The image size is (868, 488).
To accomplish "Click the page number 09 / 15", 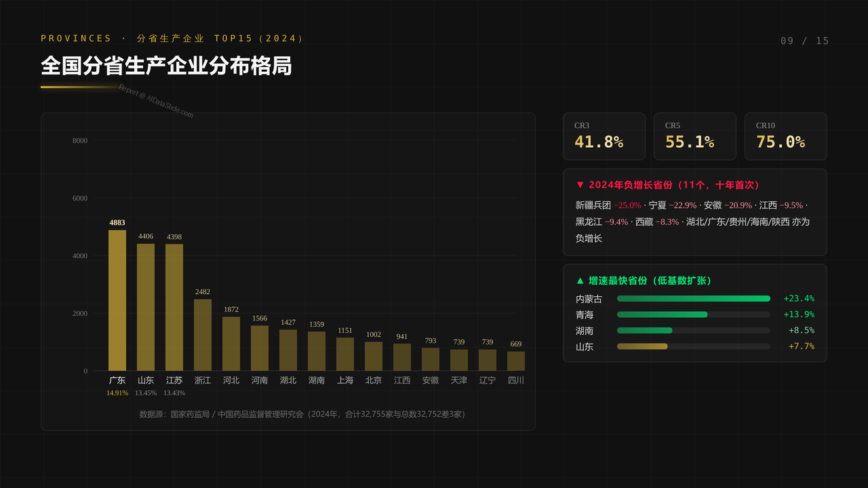I will (x=805, y=41).
